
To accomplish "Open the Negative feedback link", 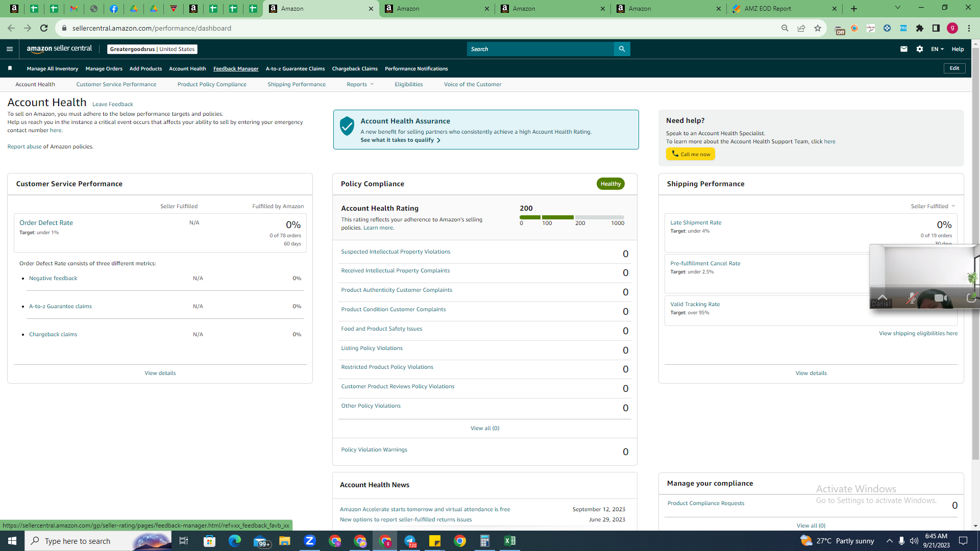I will (x=53, y=278).
